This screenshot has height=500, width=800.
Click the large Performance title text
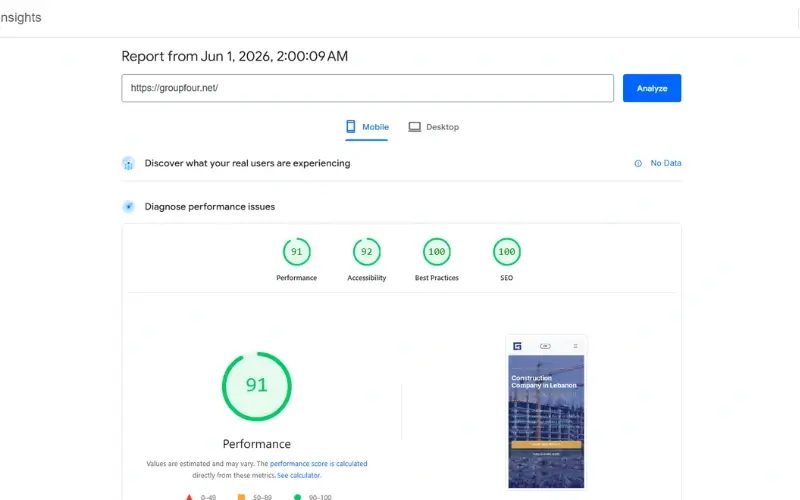(x=257, y=444)
